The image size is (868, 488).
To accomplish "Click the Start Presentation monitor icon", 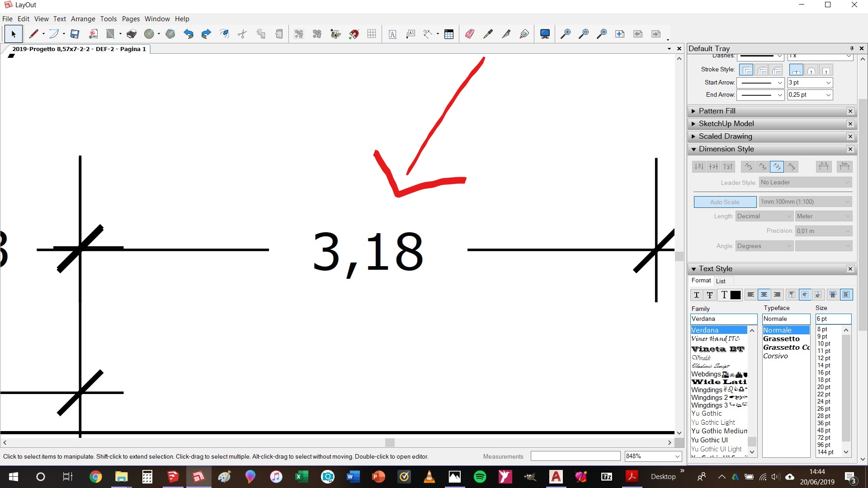I will click(545, 34).
